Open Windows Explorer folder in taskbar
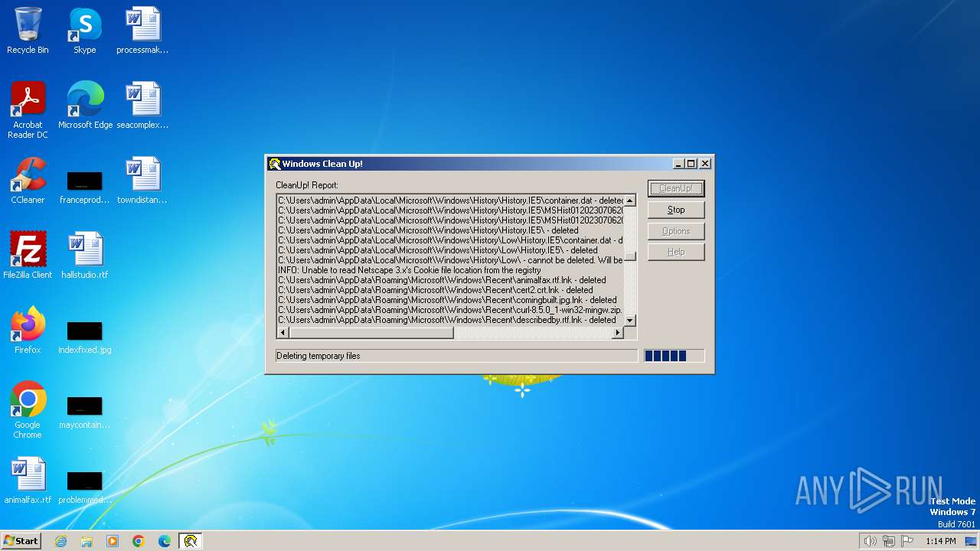This screenshot has width=980, height=551. [x=87, y=541]
